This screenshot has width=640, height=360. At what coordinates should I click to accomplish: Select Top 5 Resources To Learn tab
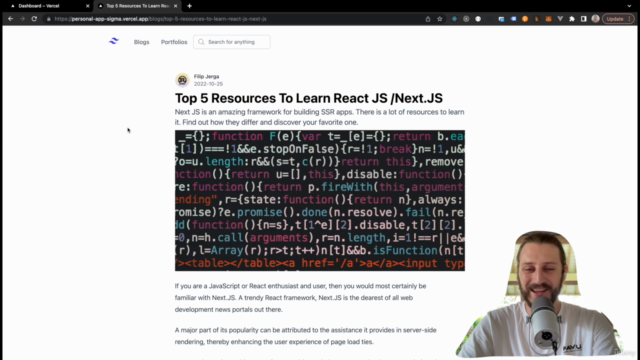click(138, 6)
